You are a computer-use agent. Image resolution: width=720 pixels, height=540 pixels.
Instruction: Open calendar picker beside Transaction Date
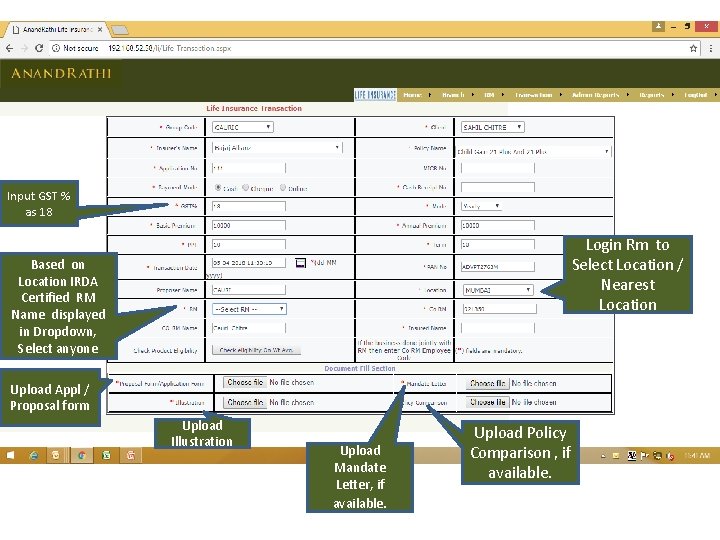click(x=300, y=263)
